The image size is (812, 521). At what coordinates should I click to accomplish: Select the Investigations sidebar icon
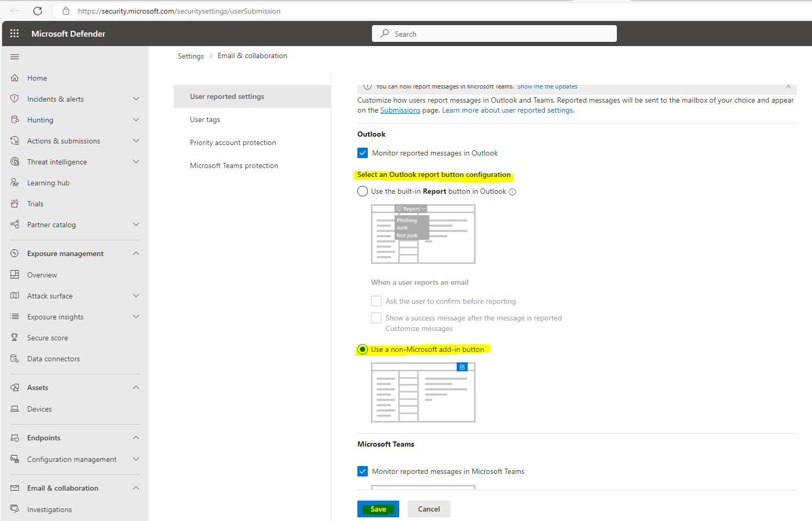click(15, 509)
